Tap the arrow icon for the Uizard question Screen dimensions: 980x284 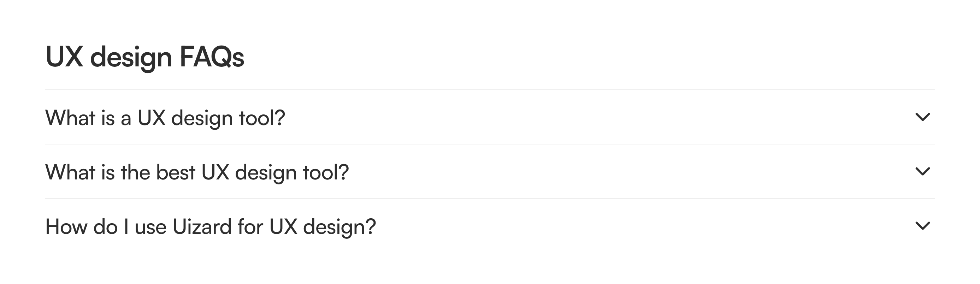(922, 226)
